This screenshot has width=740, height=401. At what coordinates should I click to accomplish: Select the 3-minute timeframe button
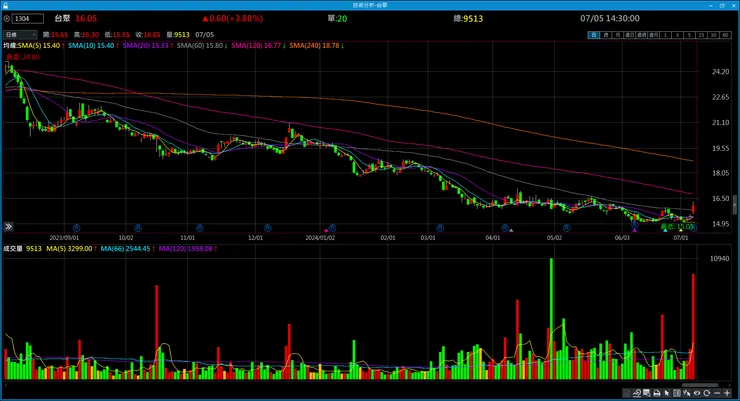[x=677, y=35]
